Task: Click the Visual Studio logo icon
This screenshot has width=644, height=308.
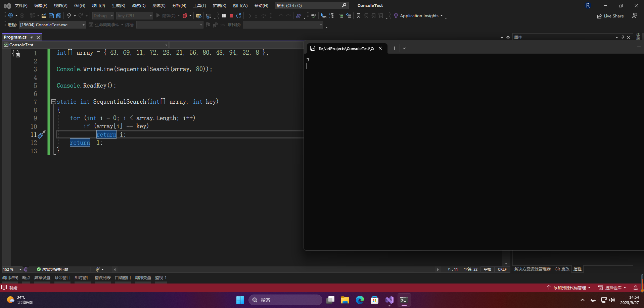Action: tap(7, 5)
